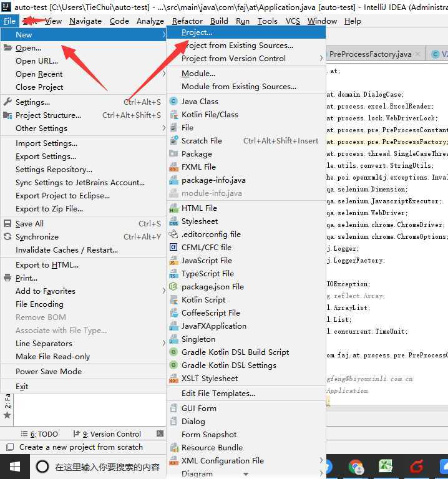The height and width of the screenshot is (479, 448).
Task: Open the View menu
Action: pos(54,21)
